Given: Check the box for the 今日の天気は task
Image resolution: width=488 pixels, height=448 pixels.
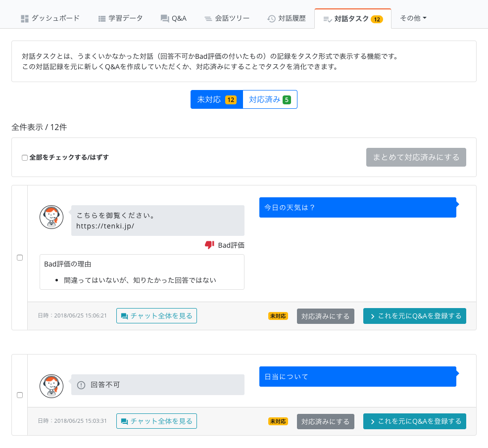Looking at the screenshot, I should pyautogui.click(x=20, y=258).
